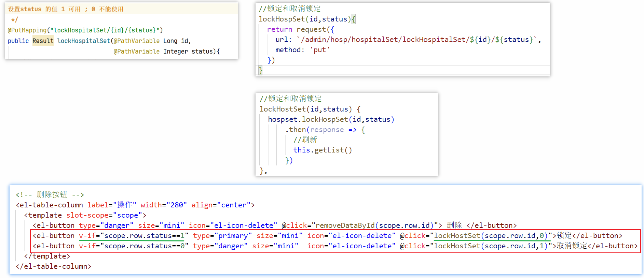This screenshot has width=644, height=278.
Task: Click the url template string with lockHospitalSet path
Action: coord(416,40)
